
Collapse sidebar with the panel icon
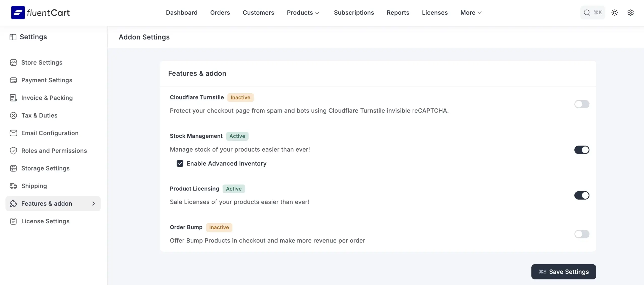tap(13, 37)
